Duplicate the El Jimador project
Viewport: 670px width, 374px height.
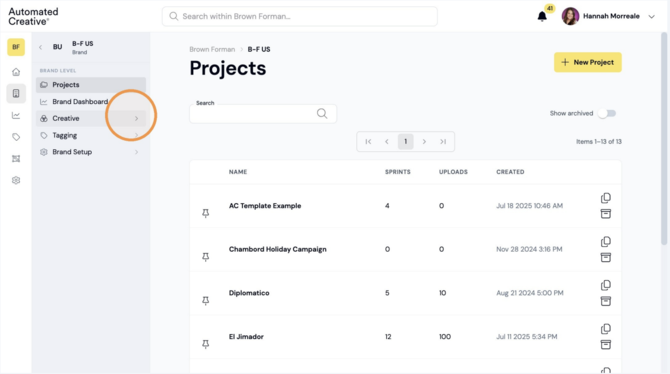click(x=605, y=329)
